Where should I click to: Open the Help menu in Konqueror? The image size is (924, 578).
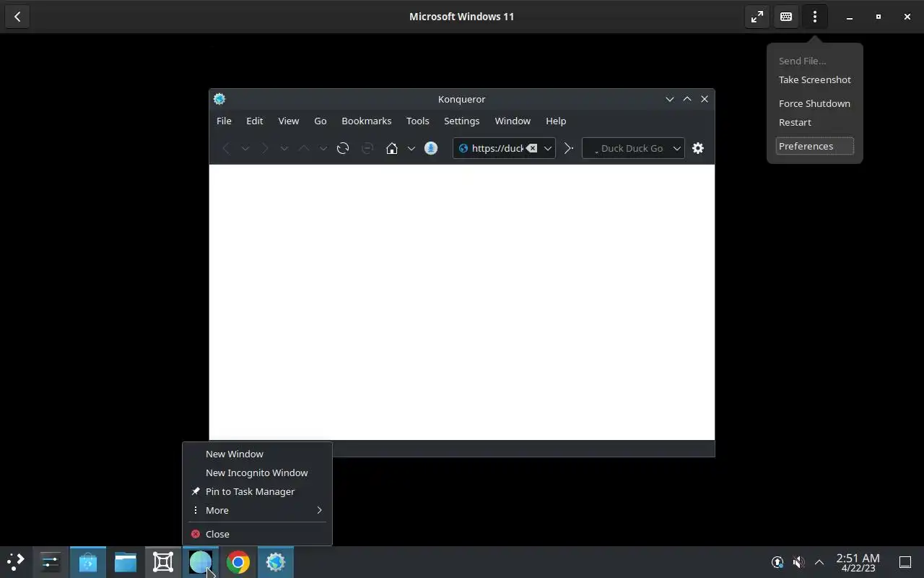(x=556, y=121)
